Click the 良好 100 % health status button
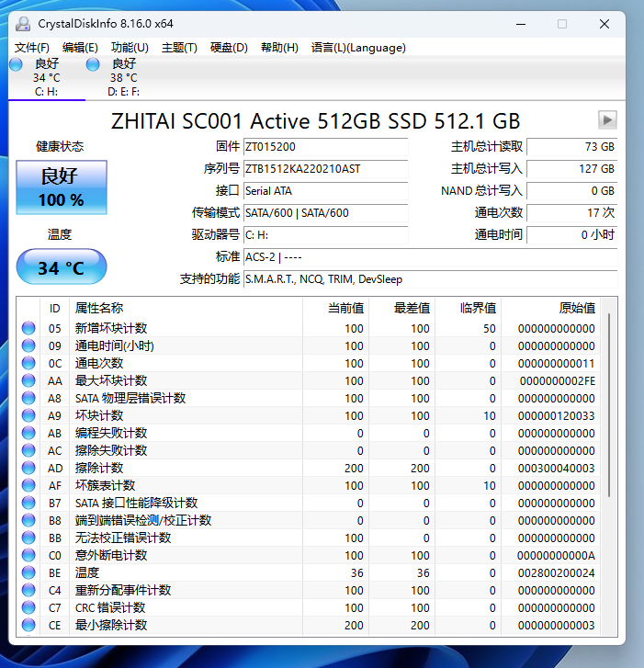 tap(62, 187)
